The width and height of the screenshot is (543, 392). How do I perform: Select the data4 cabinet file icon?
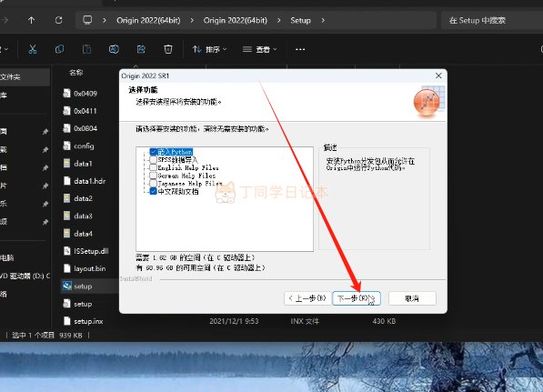pyautogui.click(x=66, y=234)
